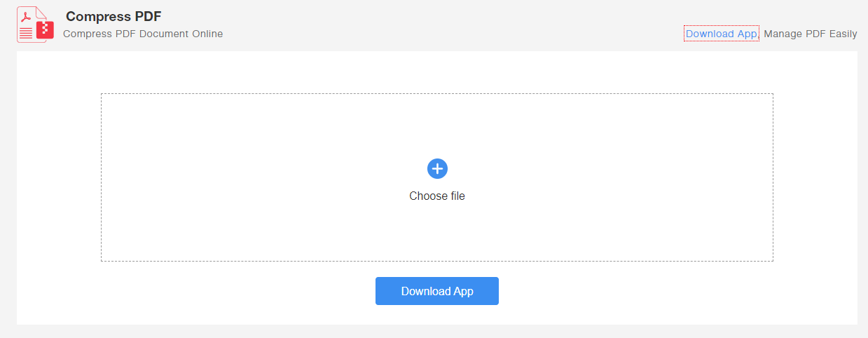This screenshot has width=868, height=338.
Task: Click the text lines on logo's document page
Action: 26,33
